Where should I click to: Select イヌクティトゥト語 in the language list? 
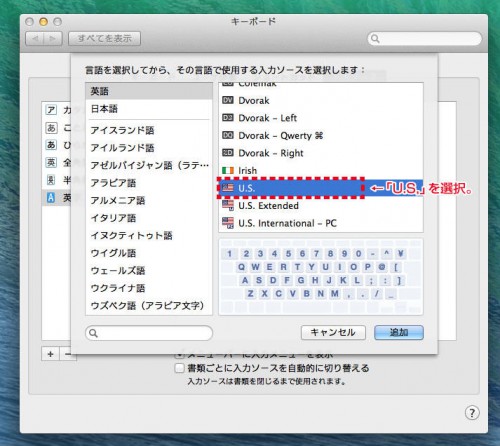pyautogui.click(x=149, y=235)
